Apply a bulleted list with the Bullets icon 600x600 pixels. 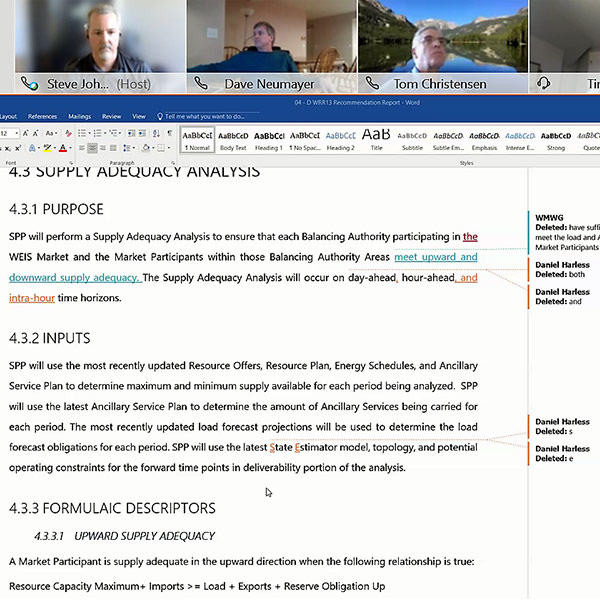(x=81, y=133)
